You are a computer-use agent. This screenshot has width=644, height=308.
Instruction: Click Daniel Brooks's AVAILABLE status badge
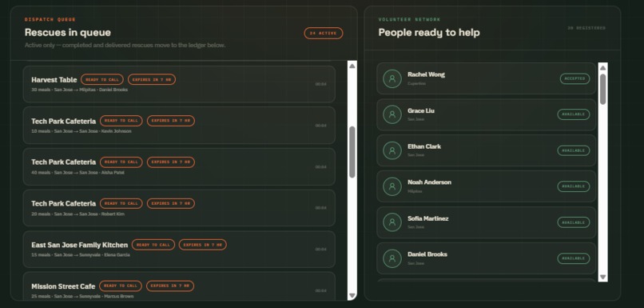(574, 258)
